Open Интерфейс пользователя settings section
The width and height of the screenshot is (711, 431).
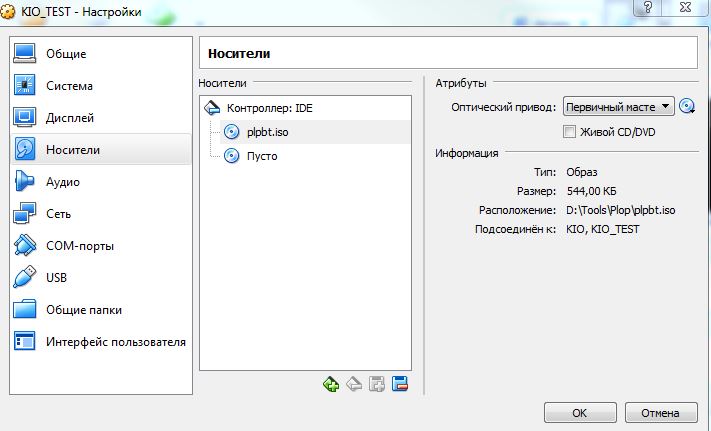(x=115, y=342)
